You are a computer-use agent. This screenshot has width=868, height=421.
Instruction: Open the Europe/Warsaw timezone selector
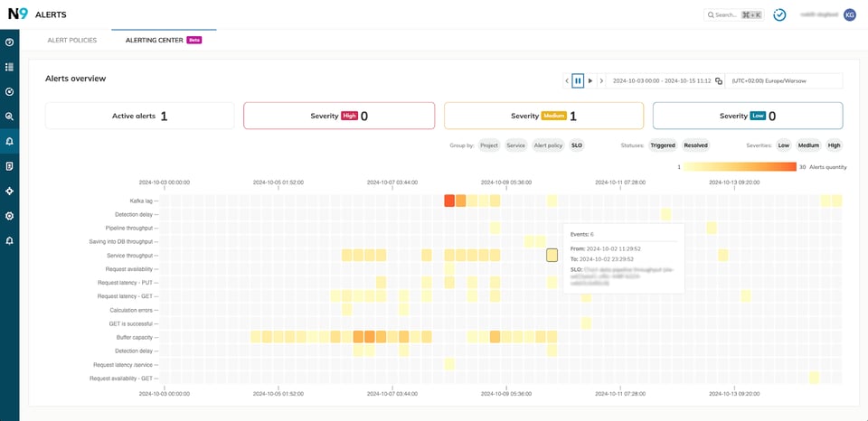click(x=784, y=80)
